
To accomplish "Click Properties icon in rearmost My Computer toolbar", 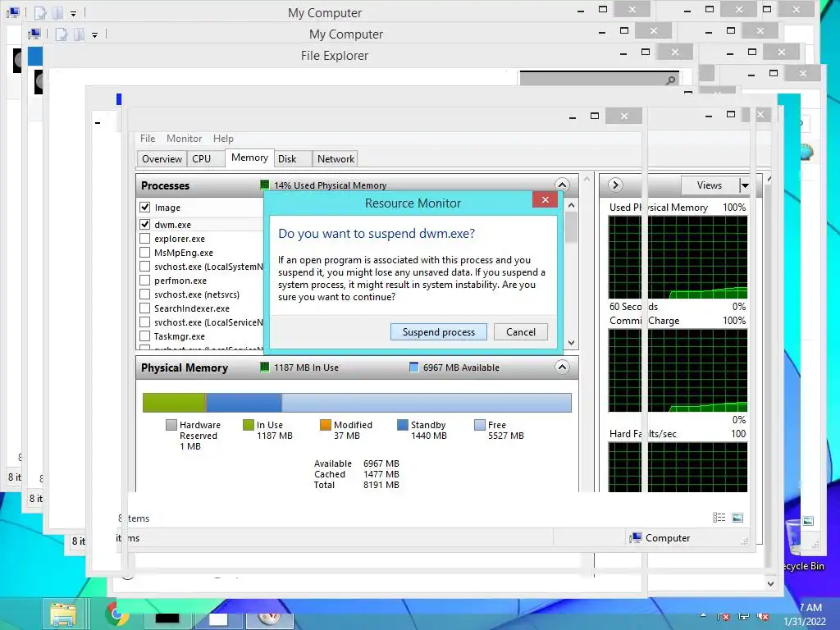I will (39, 12).
